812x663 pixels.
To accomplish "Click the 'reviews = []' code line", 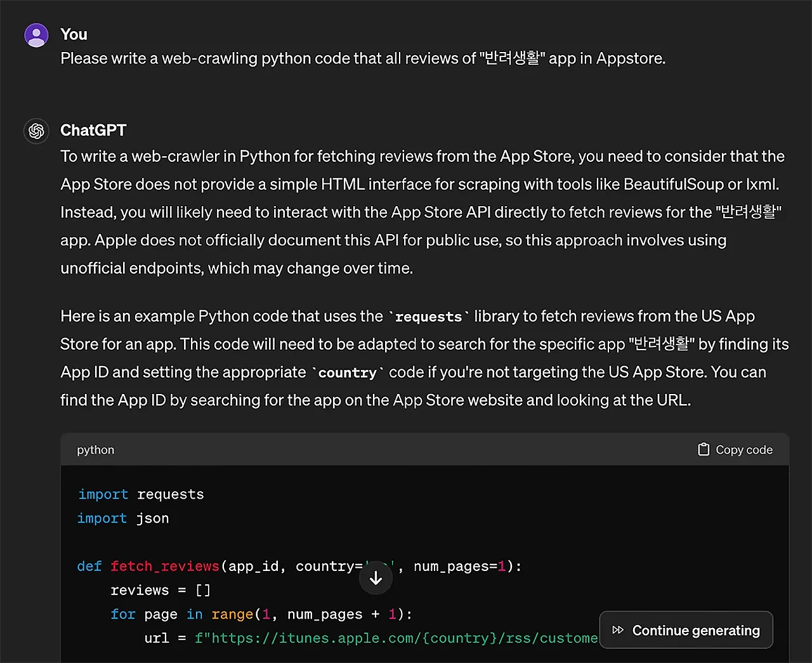I will coord(160,590).
